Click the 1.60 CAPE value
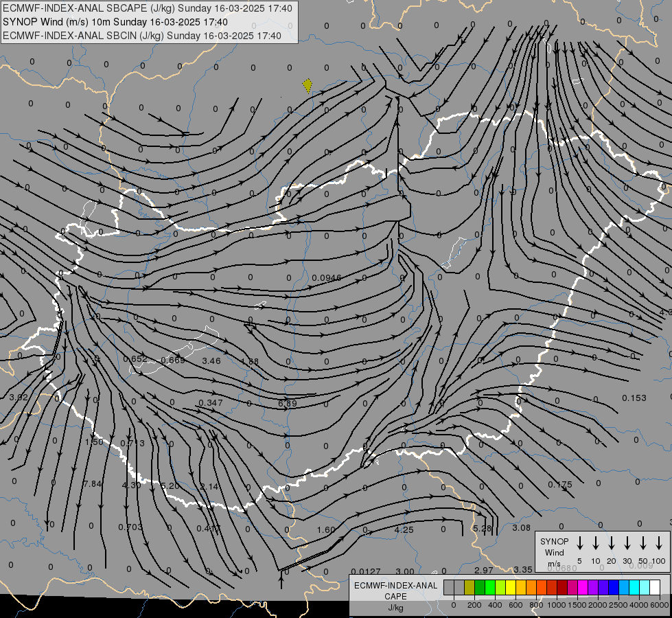672x618 pixels. 326,529
